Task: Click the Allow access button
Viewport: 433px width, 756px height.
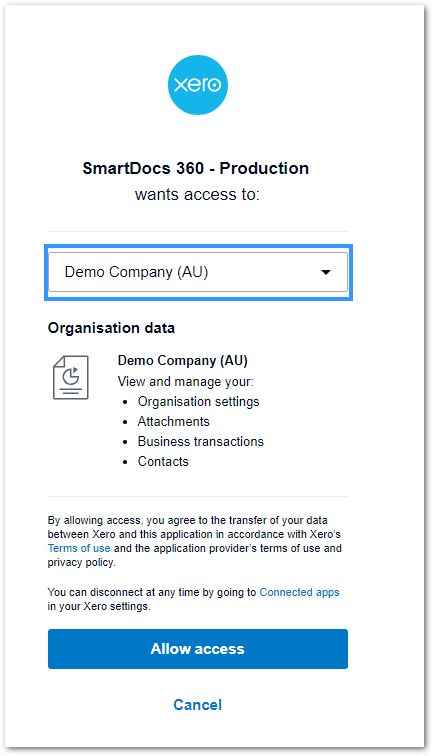Action: (x=198, y=648)
